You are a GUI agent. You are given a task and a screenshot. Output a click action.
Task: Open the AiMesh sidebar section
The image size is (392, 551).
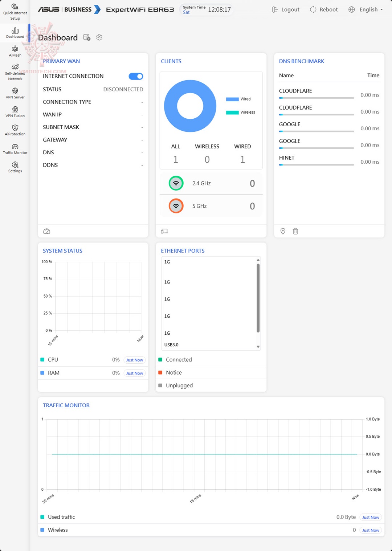click(15, 52)
